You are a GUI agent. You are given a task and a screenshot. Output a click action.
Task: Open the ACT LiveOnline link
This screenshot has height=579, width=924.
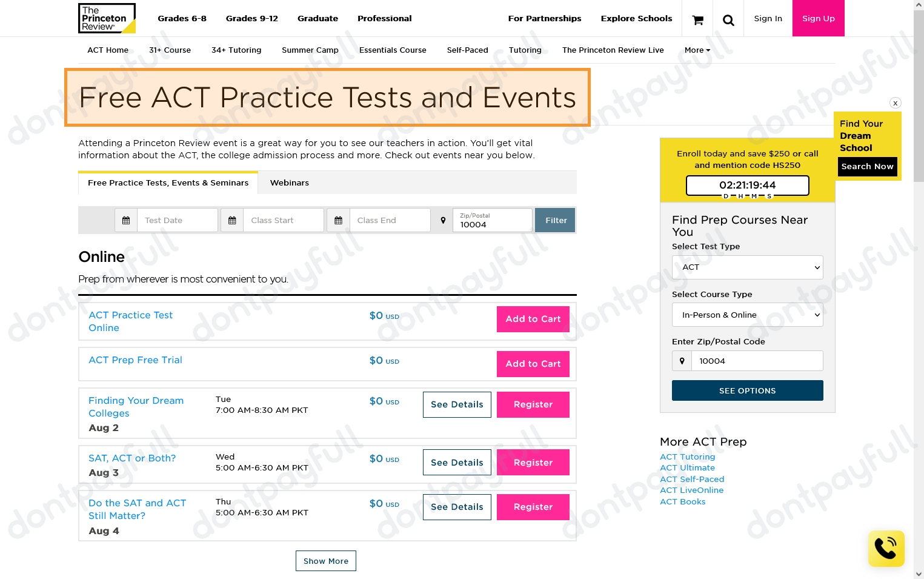[x=691, y=490]
